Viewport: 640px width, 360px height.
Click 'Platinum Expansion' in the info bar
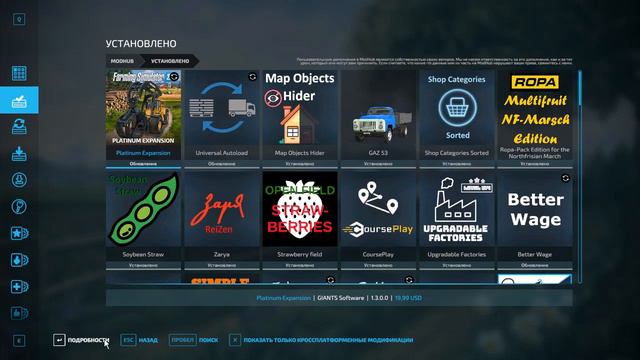[x=283, y=298]
